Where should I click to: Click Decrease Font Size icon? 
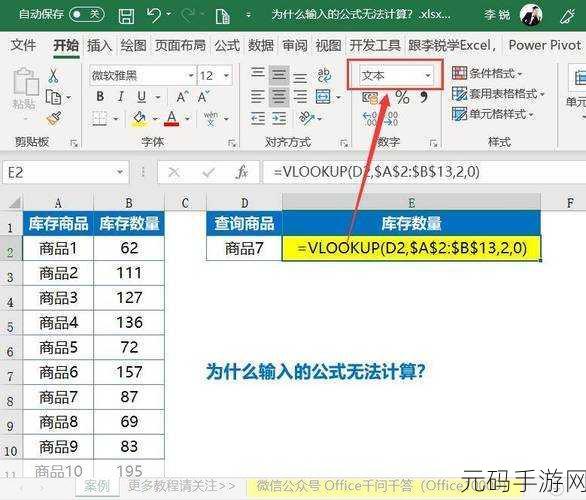coord(203,97)
